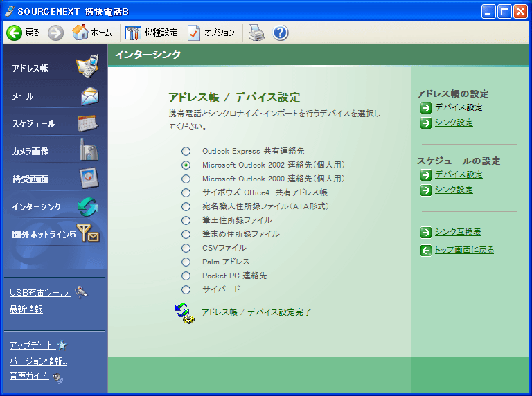Screen dimensions: 532x396
Task: Click the speaker icon beside 音声ガイド
Action: click(x=58, y=377)
